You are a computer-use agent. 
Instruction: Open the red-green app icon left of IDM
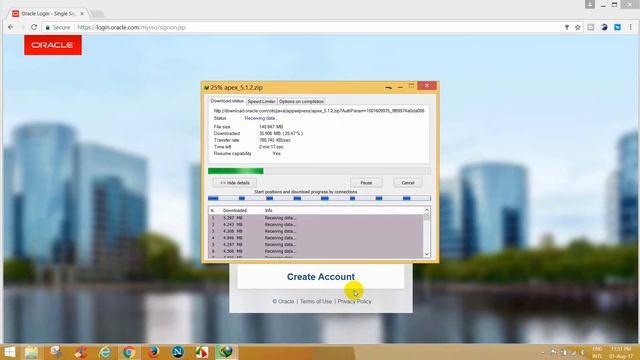(x=201, y=352)
